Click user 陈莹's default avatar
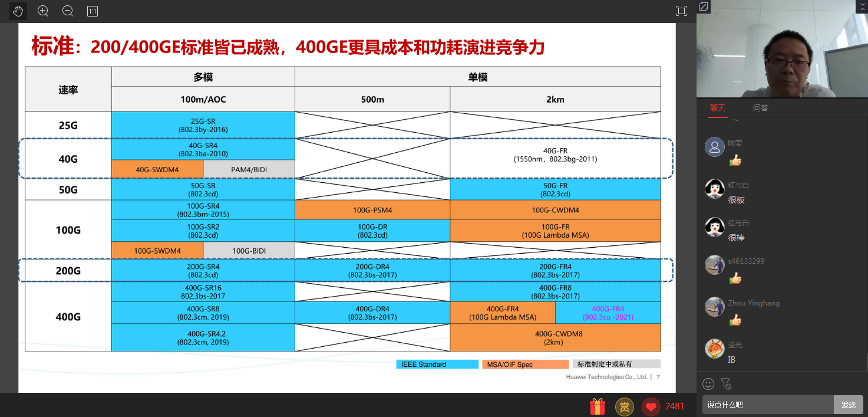This screenshot has width=868, height=417. 715,147
